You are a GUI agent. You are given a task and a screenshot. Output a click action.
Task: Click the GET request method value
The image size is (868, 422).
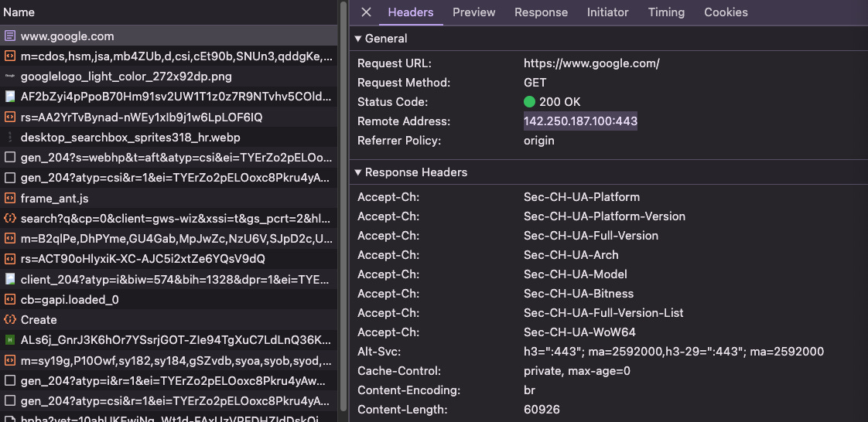pos(535,83)
